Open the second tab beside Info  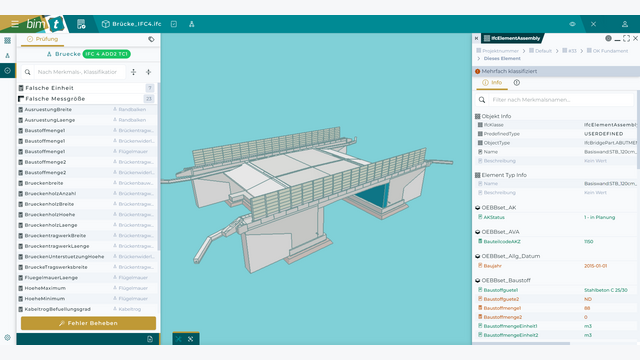[517, 83]
